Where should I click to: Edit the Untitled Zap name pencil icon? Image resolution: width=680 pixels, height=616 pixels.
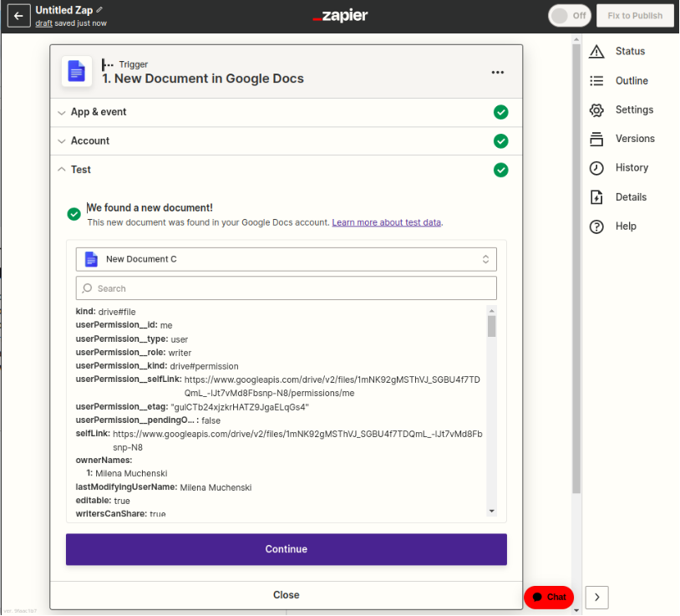click(x=99, y=9)
